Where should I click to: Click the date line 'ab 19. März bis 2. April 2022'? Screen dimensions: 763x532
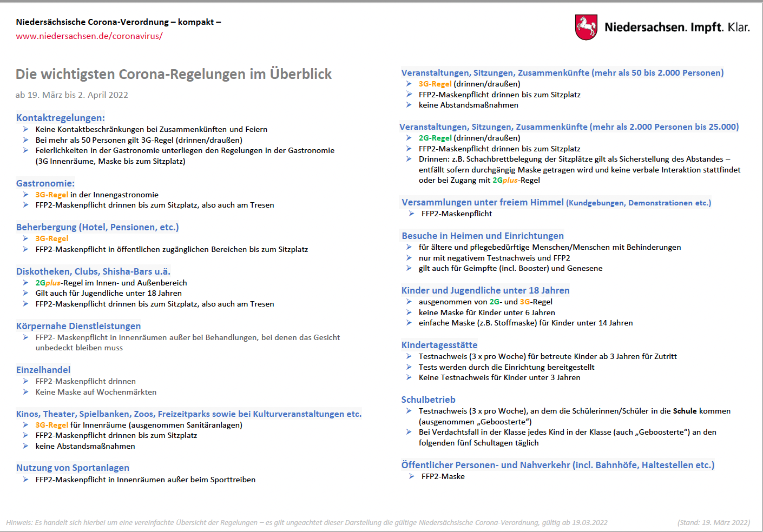(x=72, y=95)
